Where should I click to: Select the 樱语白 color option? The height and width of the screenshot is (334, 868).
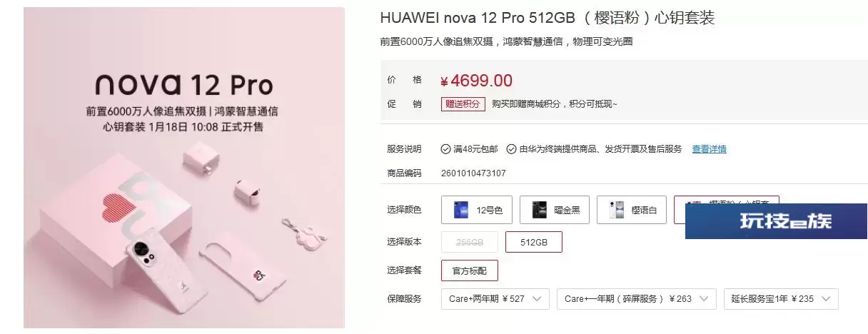tap(632, 210)
